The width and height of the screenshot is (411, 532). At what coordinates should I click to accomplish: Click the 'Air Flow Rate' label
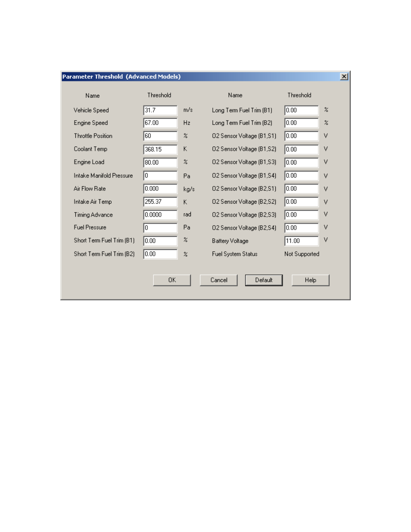click(x=89, y=189)
